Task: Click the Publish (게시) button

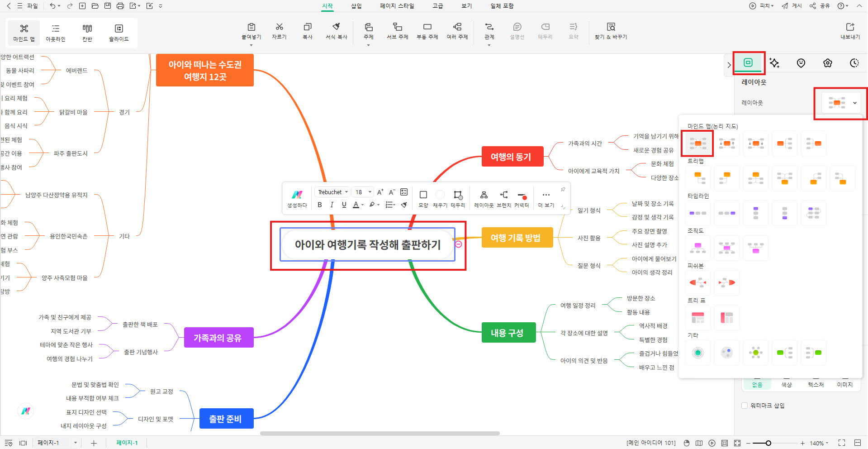Action: [x=792, y=6]
